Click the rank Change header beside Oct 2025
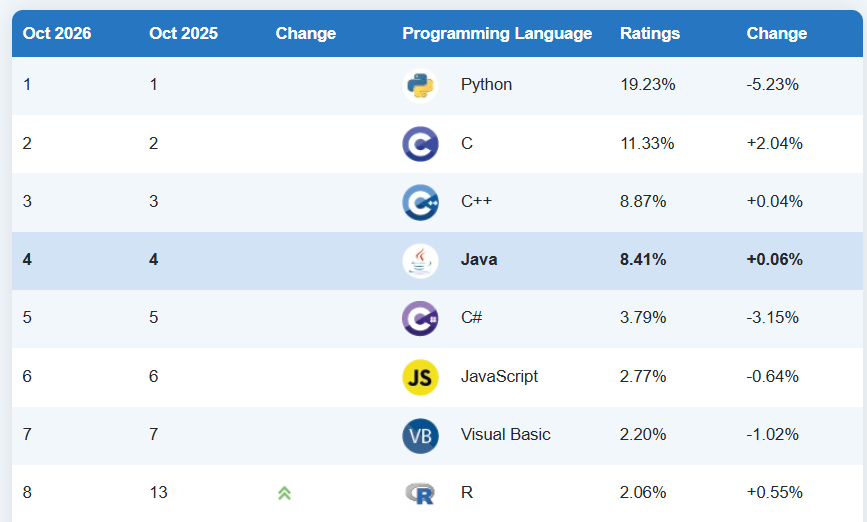Image resolution: width=867 pixels, height=522 pixels. tap(306, 33)
